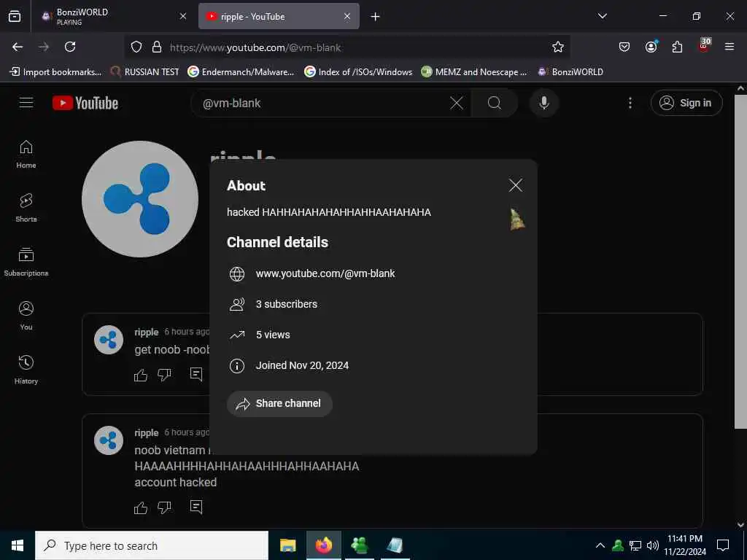Go to YouTube home via logo
Screen dimensions: 747x560
[x=85, y=103]
